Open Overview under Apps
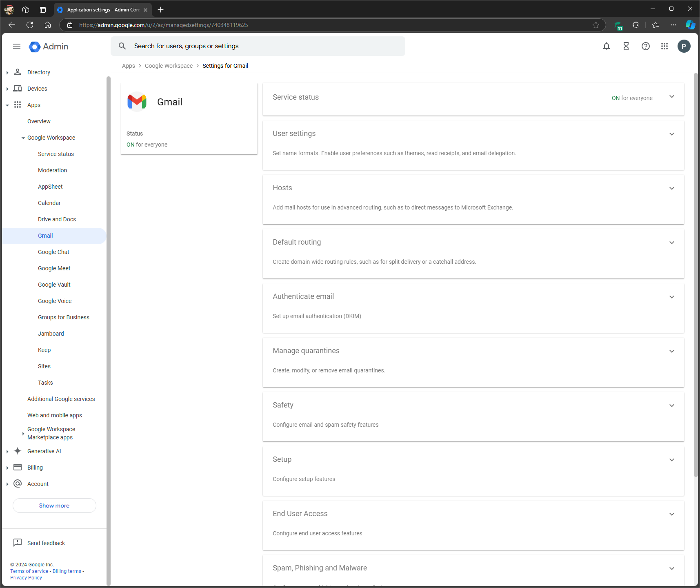Viewport: 700px width, 588px height. tap(39, 121)
